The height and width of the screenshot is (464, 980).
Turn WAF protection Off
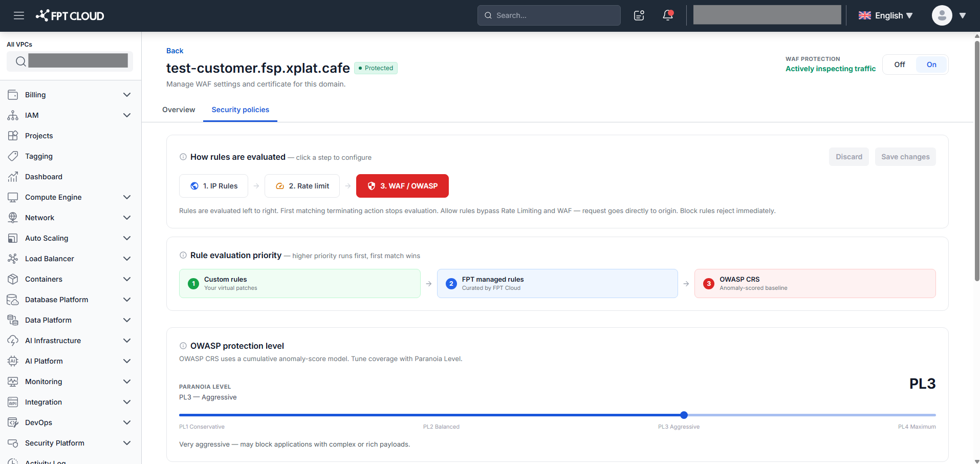pyautogui.click(x=900, y=65)
